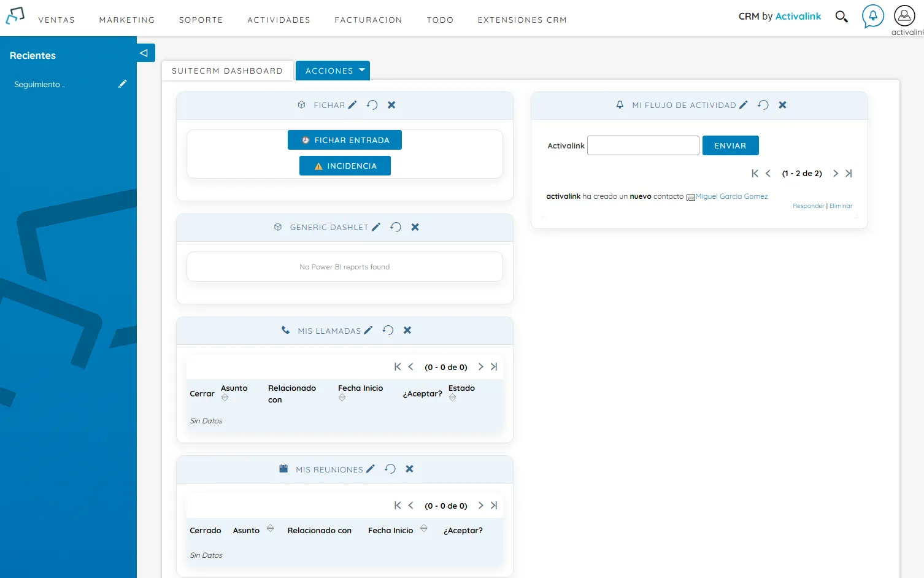
Task: Sort Mis Llamadas by the Estado column
Action: tap(452, 398)
